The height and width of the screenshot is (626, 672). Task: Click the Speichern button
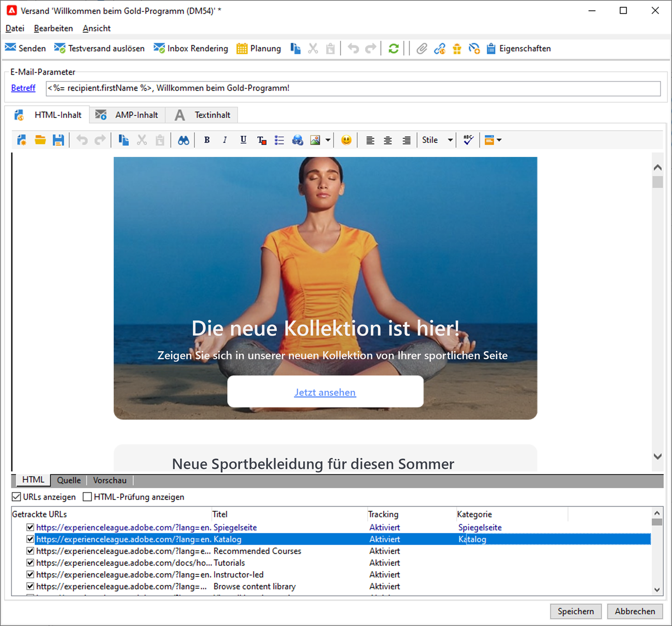pyautogui.click(x=575, y=611)
